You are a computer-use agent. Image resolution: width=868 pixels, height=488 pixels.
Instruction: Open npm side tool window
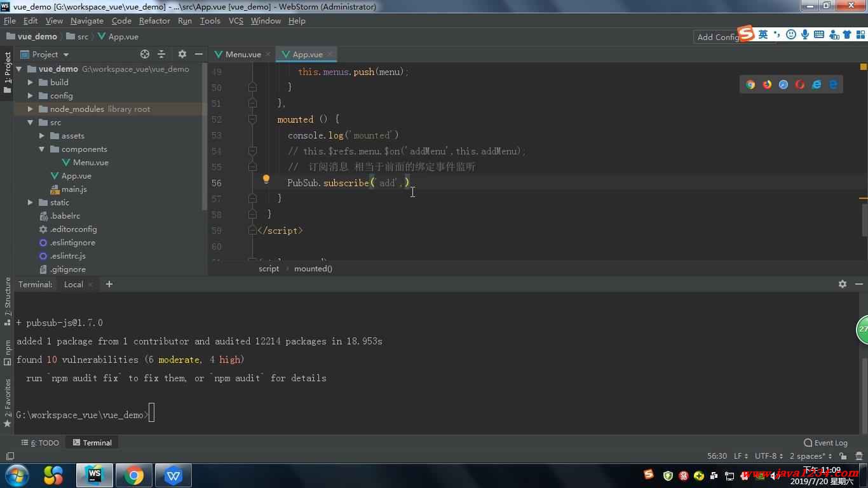pos(8,353)
